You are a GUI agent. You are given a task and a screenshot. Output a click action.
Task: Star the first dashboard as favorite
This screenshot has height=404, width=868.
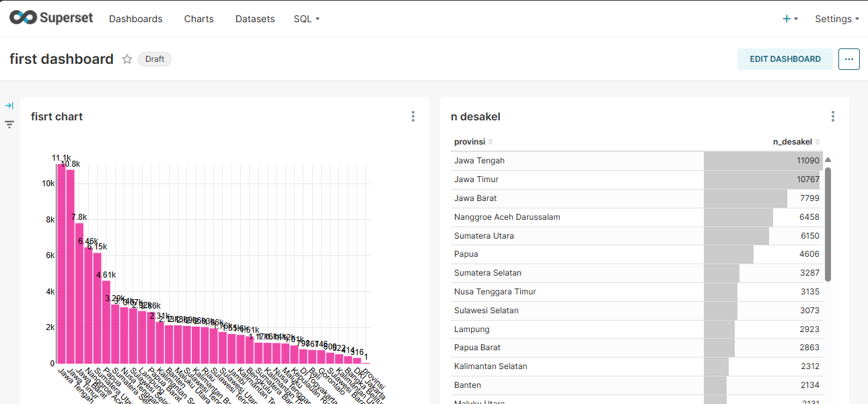tap(127, 59)
